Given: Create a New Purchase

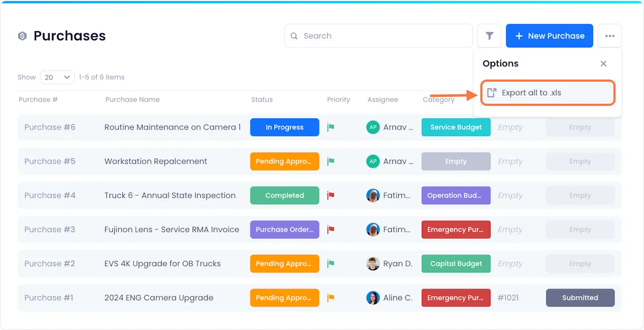Looking at the screenshot, I should tap(550, 36).
